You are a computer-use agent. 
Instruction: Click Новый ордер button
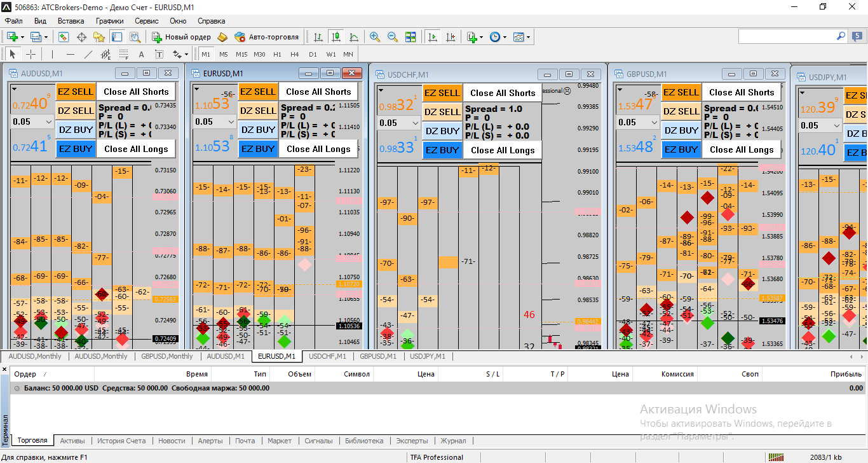coord(180,37)
